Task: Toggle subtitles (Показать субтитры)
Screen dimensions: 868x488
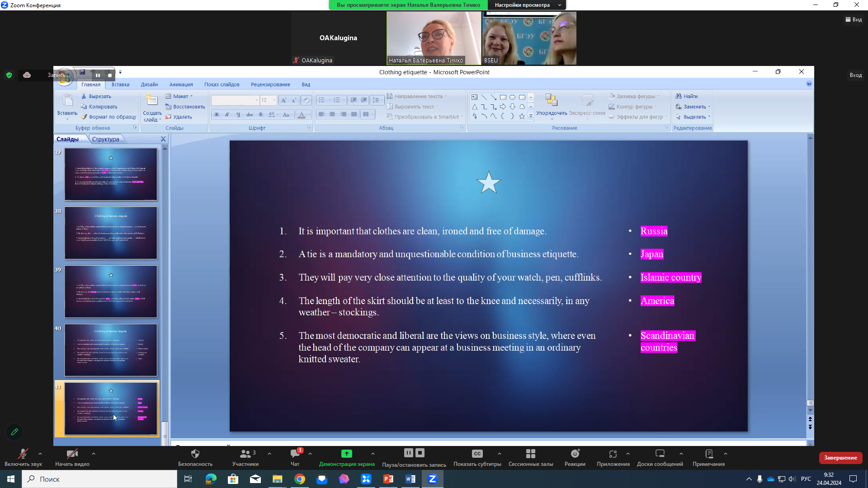Action: 477,454
